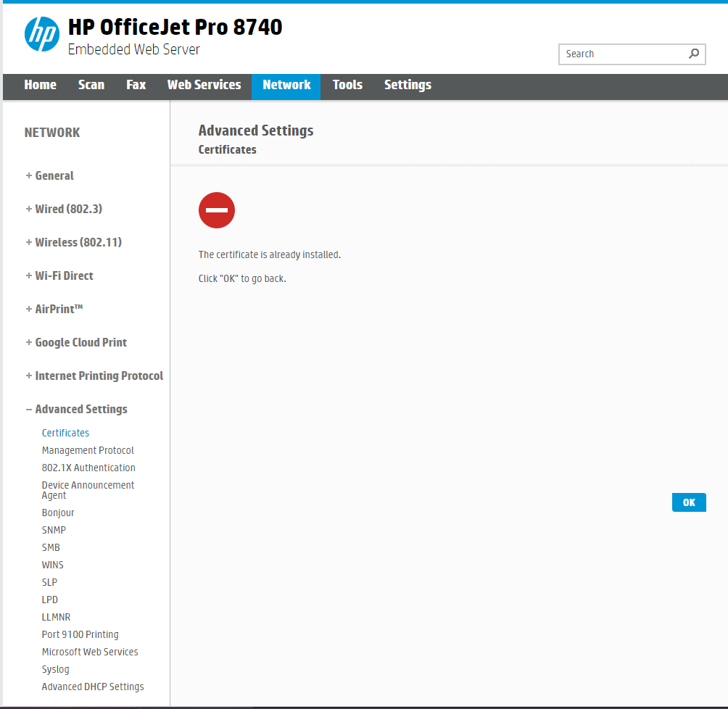Open the SNMP settings link
728x709 pixels.
pos(54,530)
